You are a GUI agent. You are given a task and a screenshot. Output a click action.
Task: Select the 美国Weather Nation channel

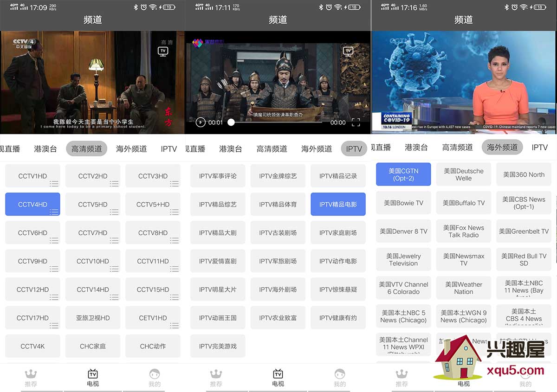click(x=463, y=288)
